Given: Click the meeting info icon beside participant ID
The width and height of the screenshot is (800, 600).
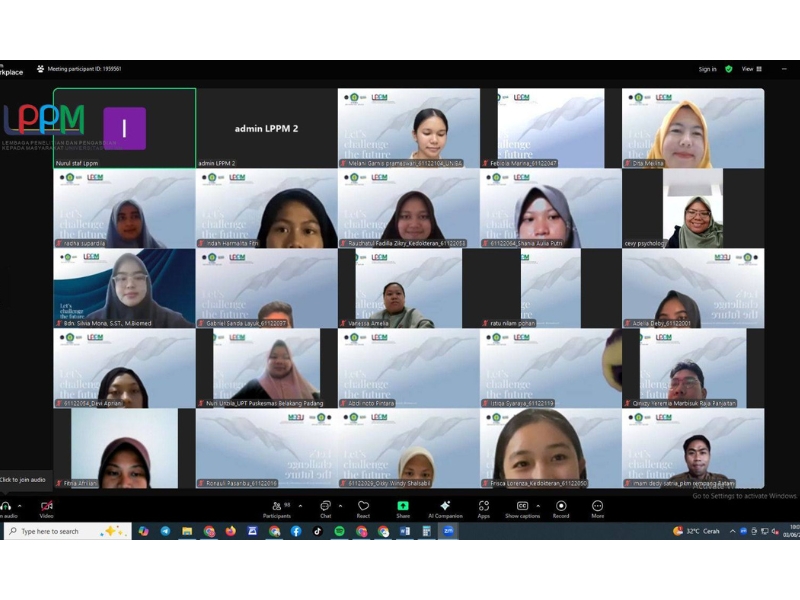Looking at the screenshot, I should 40,69.
